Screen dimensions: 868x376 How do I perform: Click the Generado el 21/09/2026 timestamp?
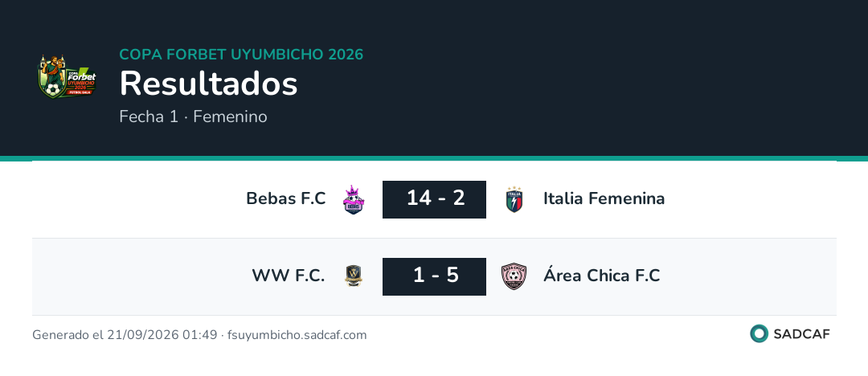pos(125,335)
